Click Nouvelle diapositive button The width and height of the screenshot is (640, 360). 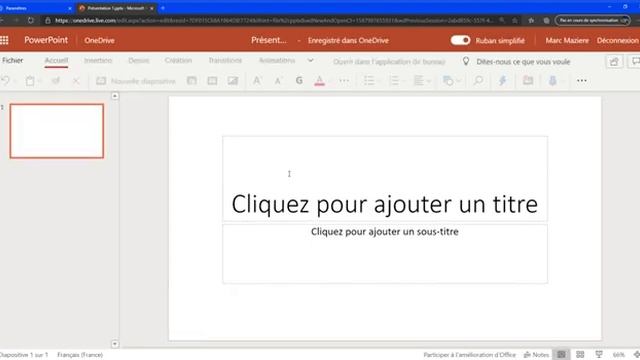(x=136, y=81)
